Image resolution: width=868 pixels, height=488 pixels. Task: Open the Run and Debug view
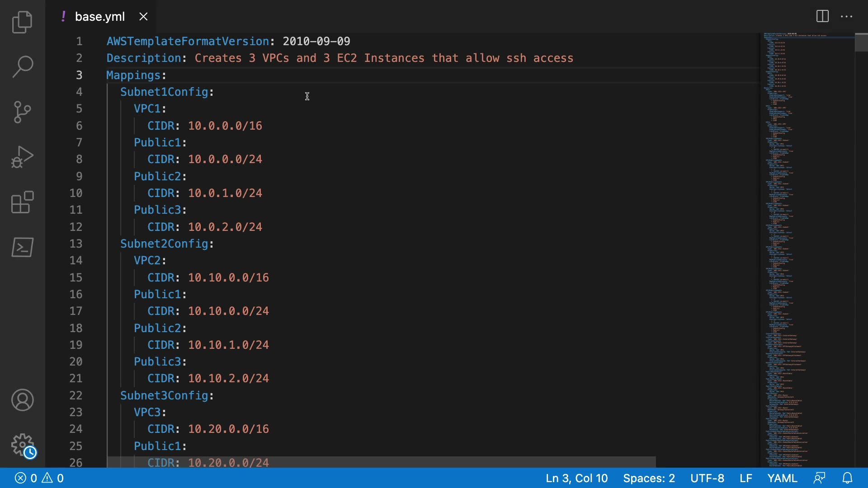(22, 157)
